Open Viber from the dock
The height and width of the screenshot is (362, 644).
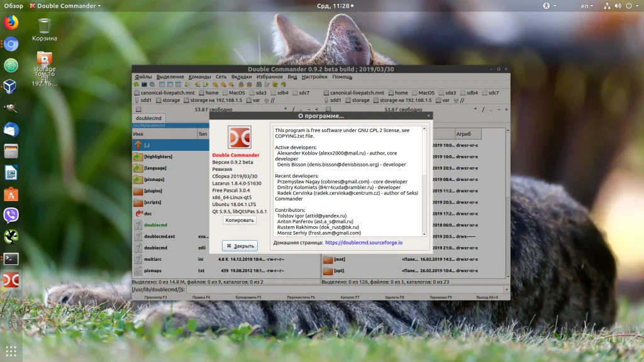click(x=11, y=215)
